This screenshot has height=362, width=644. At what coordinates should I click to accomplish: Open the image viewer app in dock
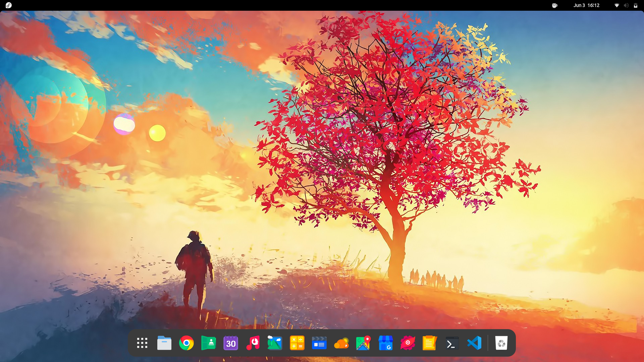(x=275, y=343)
